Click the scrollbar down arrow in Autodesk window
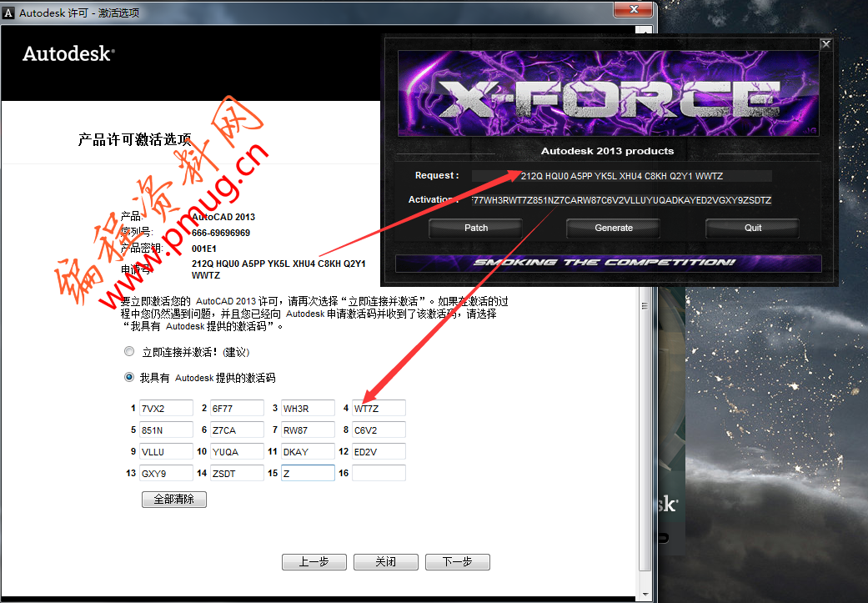Screen dimensions: 868x603 point(645,594)
